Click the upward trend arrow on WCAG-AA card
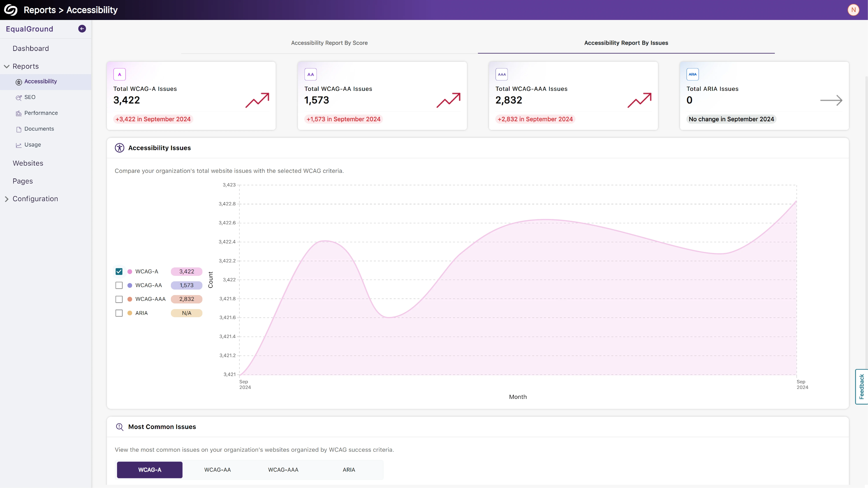The height and width of the screenshot is (488, 868). point(449,100)
